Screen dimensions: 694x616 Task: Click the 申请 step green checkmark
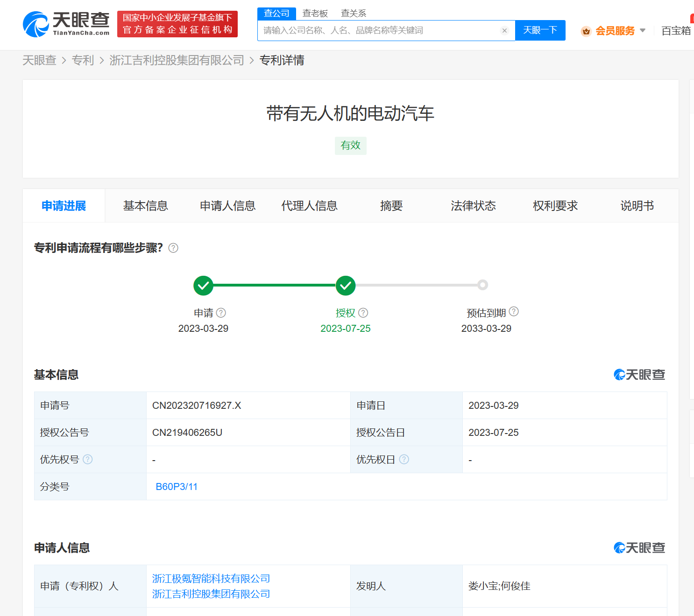[x=204, y=286]
